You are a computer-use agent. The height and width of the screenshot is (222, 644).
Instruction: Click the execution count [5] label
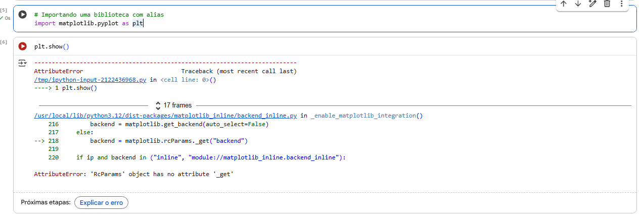tap(4, 10)
